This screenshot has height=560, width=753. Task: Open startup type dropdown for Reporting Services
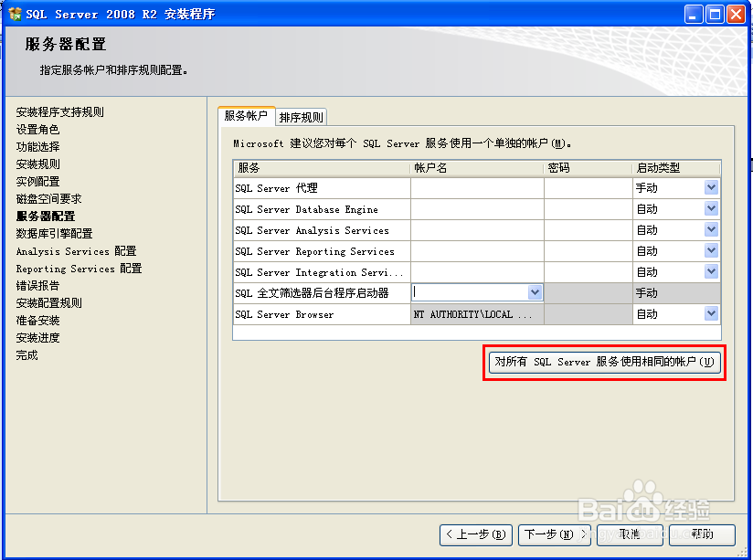(x=709, y=250)
